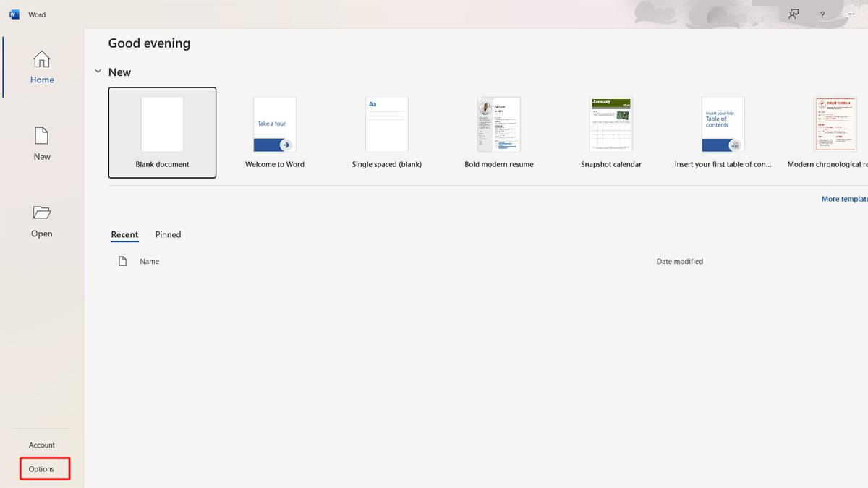Collapse the New section chevron

coord(98,72)
